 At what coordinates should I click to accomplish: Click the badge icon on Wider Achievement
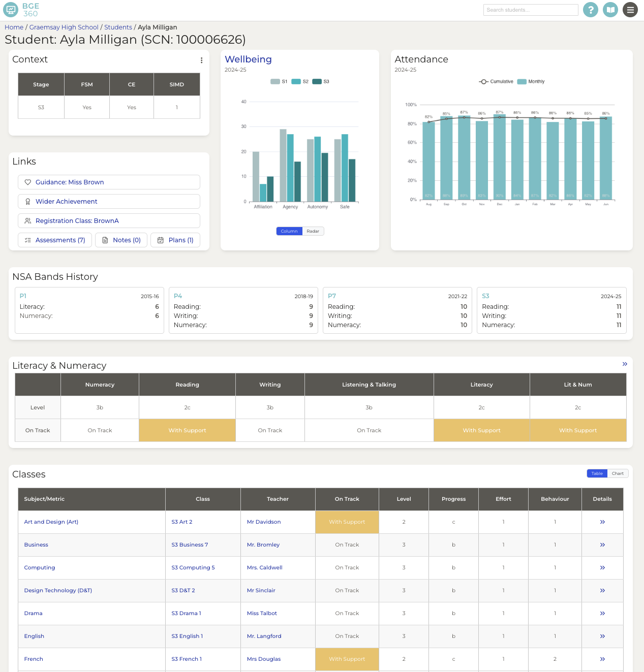coord(28,201)
